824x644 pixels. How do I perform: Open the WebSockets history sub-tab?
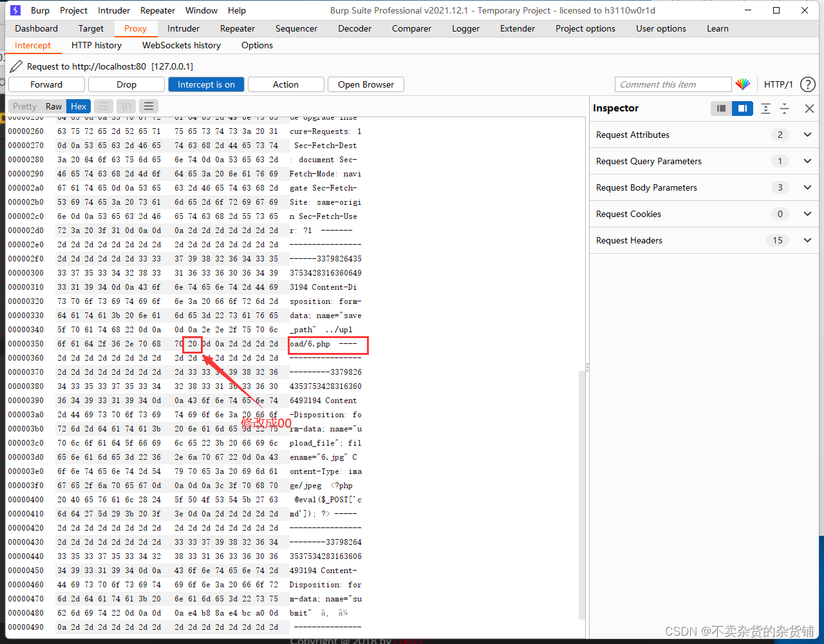click(x=182, y=45)
